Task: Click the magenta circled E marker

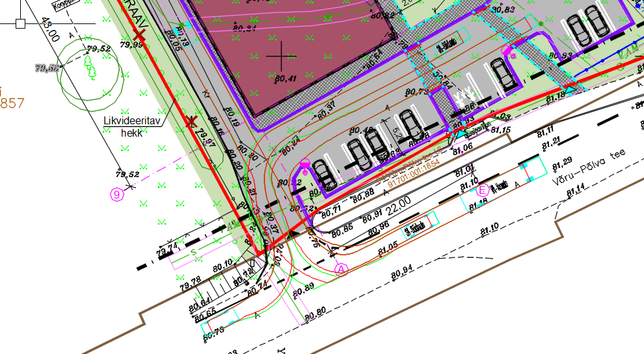Action: (x=483, y=191)
